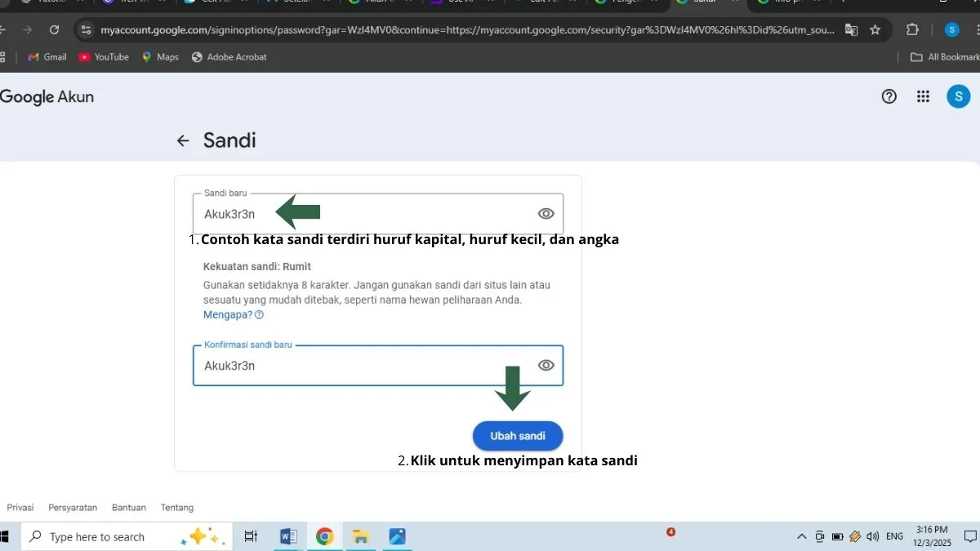
Task: Open the Google account profile avatar
Action: [x=958, y=96]
